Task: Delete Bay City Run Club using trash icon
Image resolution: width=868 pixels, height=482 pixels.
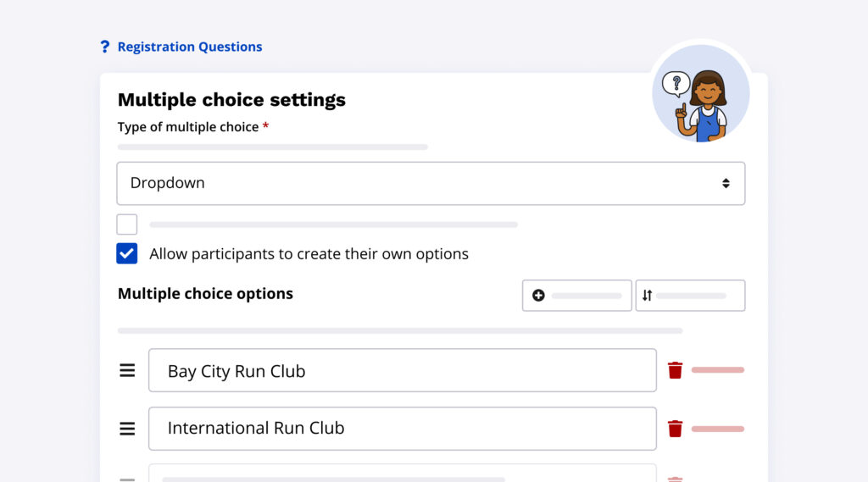Action: tap(675, 370)
